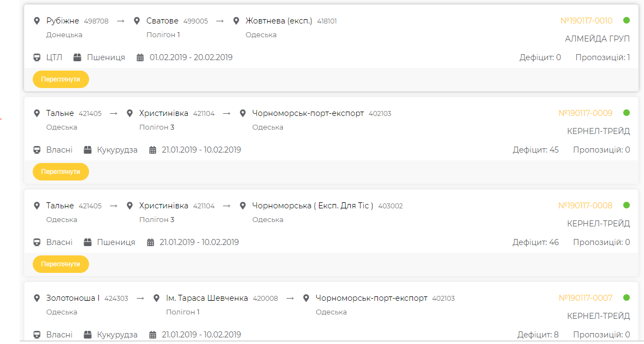Open order link №190117-0007
The width and height of the screenshot is (644, 344).
point(585,298)
